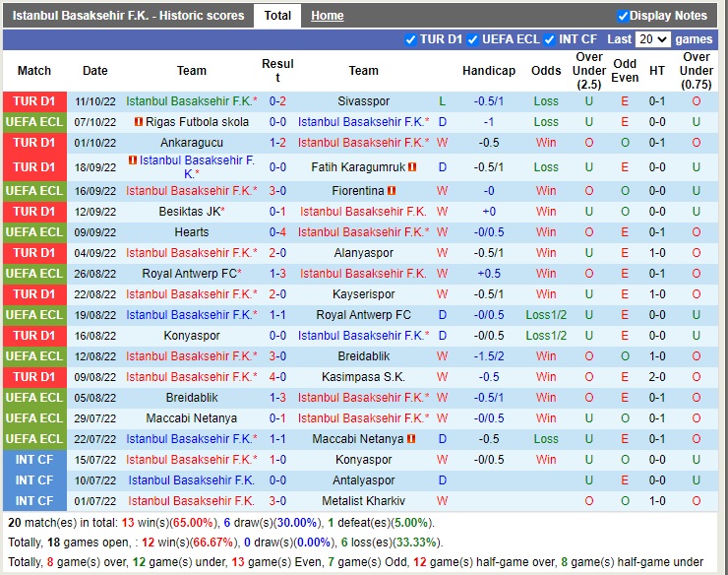Open Metalist Kharkiv team link
This screenshot has height=575, width=728.
click(x=364, y=500)
